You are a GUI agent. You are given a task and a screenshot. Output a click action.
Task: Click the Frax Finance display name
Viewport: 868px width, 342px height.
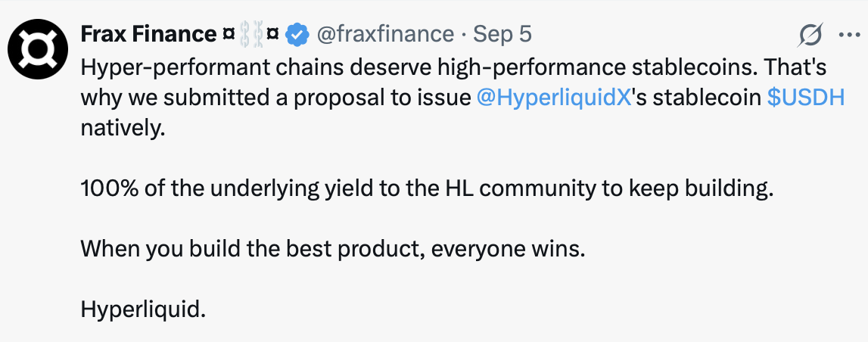click(148, 34)
